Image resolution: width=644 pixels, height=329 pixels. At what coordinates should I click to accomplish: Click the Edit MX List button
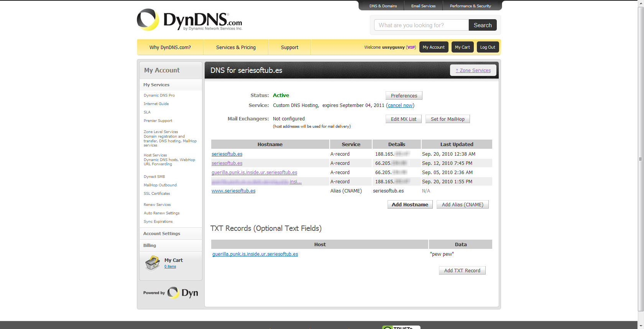pos(404,119)
